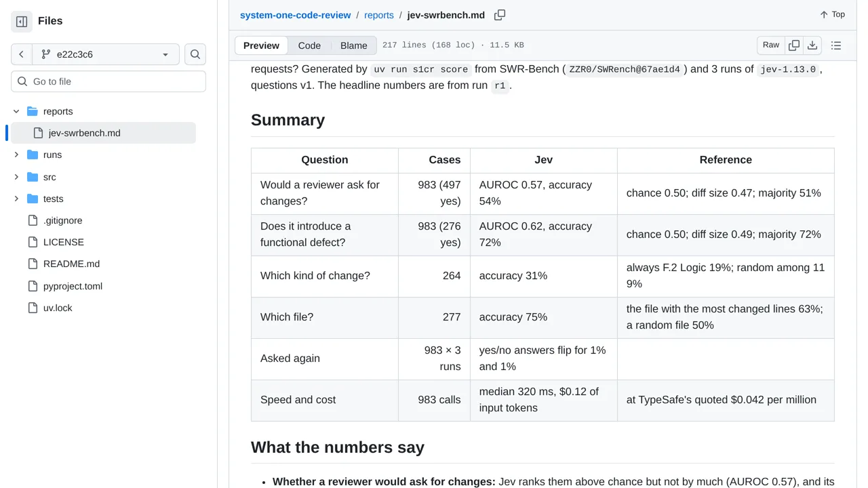
Task: Copy raw file contents icon
Action: pyautogui.click(x=794, y=45)
